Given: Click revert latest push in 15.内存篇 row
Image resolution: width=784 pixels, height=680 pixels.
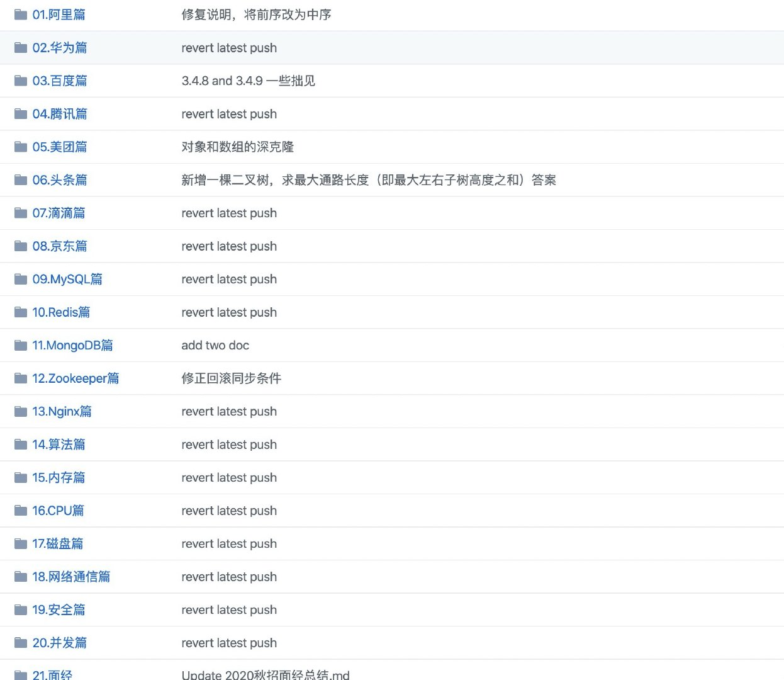Looking at the screenshot, I should [x=229, y=477].
